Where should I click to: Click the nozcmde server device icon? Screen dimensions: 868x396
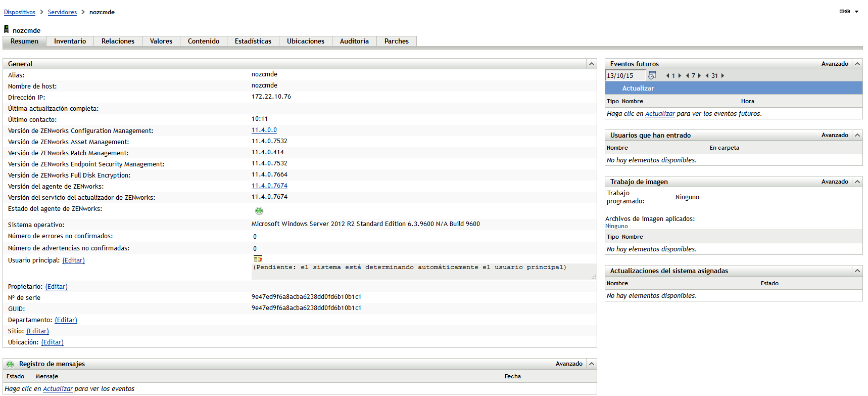point(7,30)
